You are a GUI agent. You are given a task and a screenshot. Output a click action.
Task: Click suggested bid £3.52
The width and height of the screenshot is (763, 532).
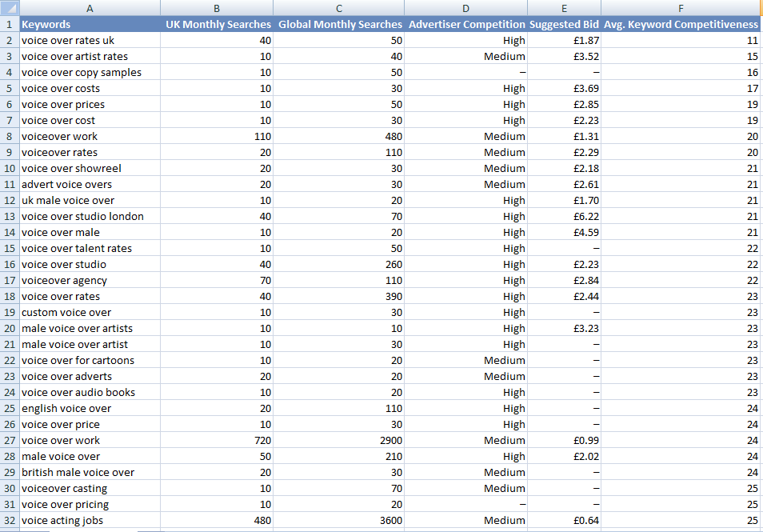tap(564, 57)
